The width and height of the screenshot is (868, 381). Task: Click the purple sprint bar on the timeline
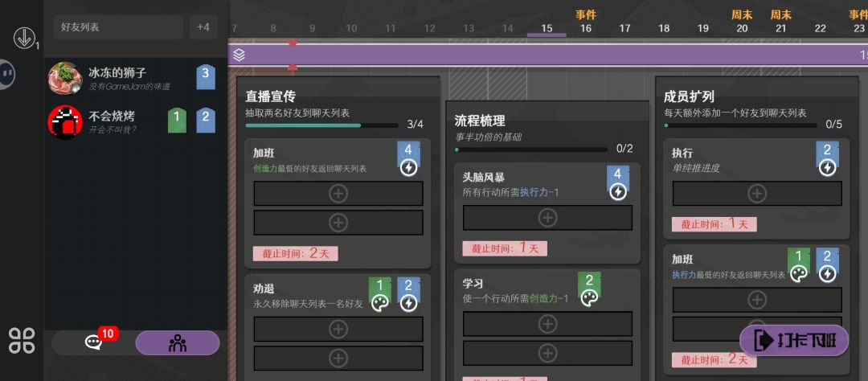click(548, 55)
